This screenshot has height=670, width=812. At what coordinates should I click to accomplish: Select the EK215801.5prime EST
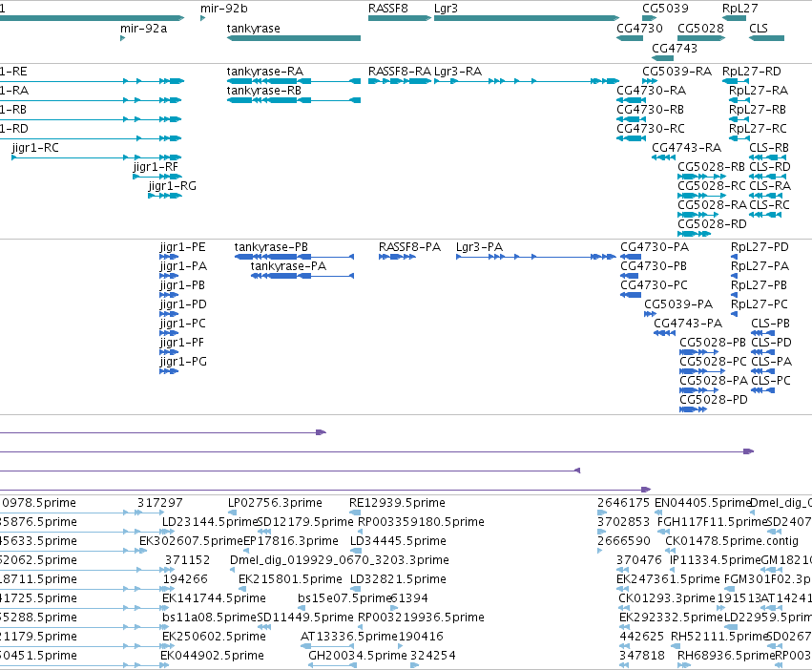point(242,589)
